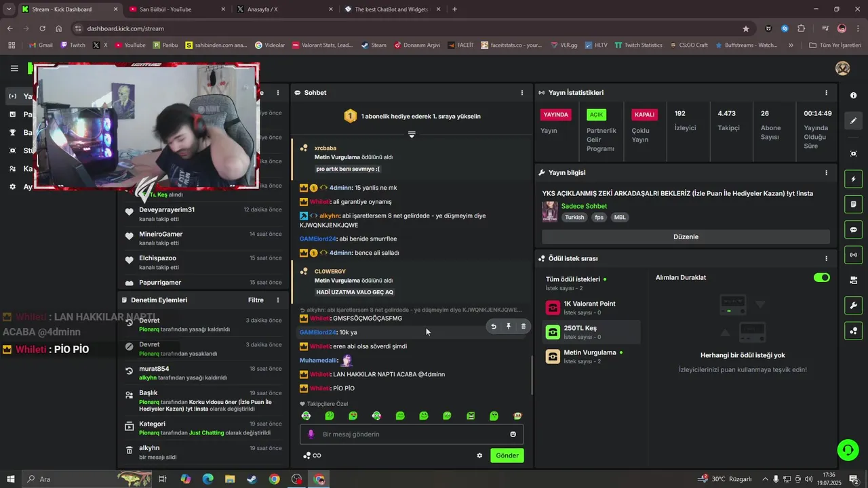Viewport: 868px width, 488px height.
Task: Open the activity feed panel three-dot menu
Action: tap(277, 92)
